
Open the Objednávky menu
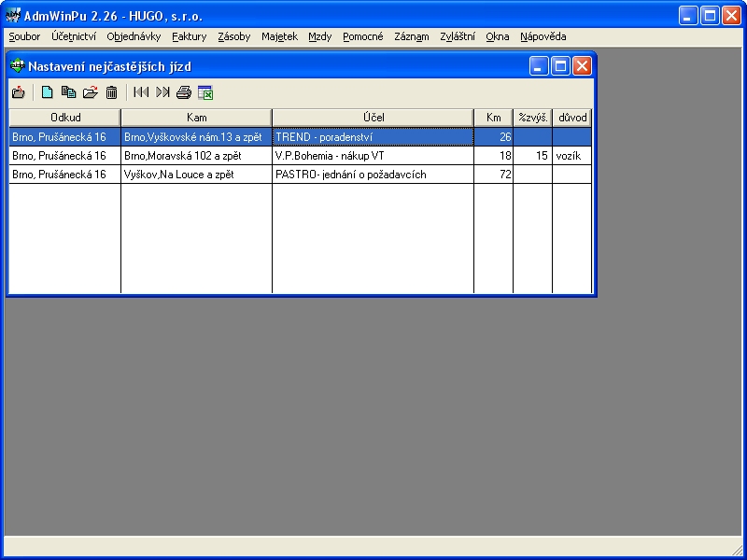pos(134,36)
